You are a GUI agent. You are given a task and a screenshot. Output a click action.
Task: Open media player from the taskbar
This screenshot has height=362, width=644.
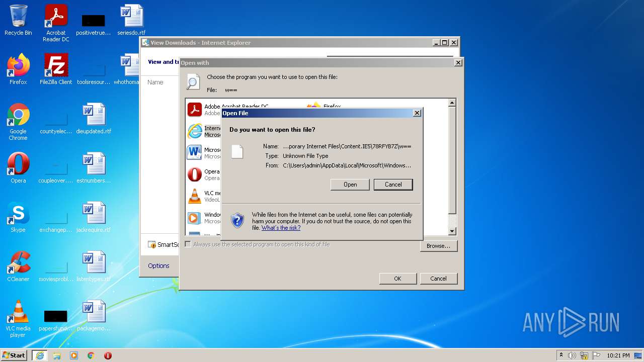click(x=74, y=355)
